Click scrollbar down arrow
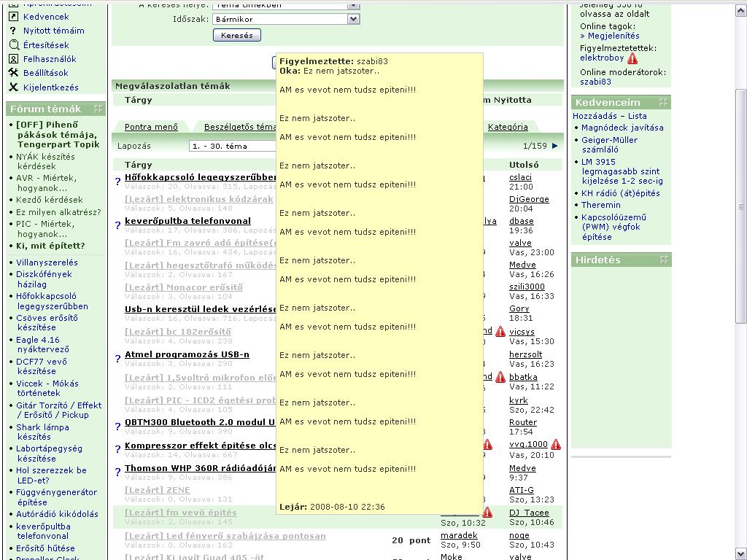 tap(741, 554)
